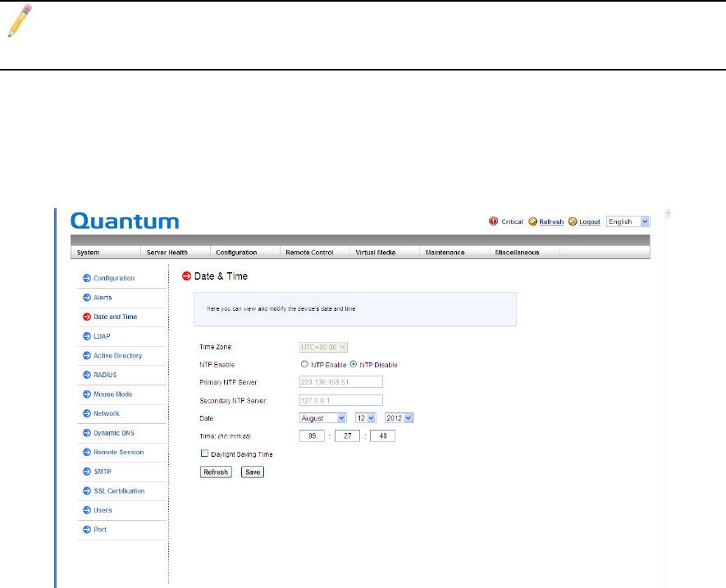
Task: Click the Logout icon in header
Action: coord(573,221)
